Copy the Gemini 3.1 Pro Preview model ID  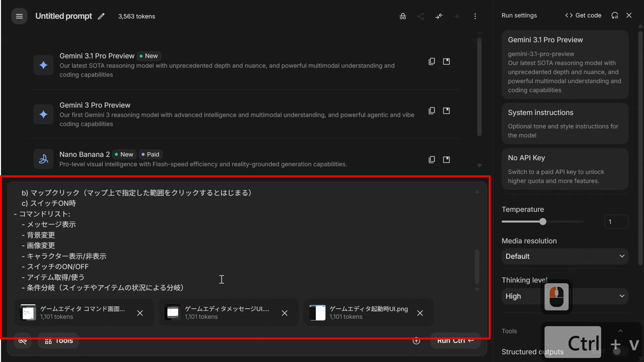432,61
